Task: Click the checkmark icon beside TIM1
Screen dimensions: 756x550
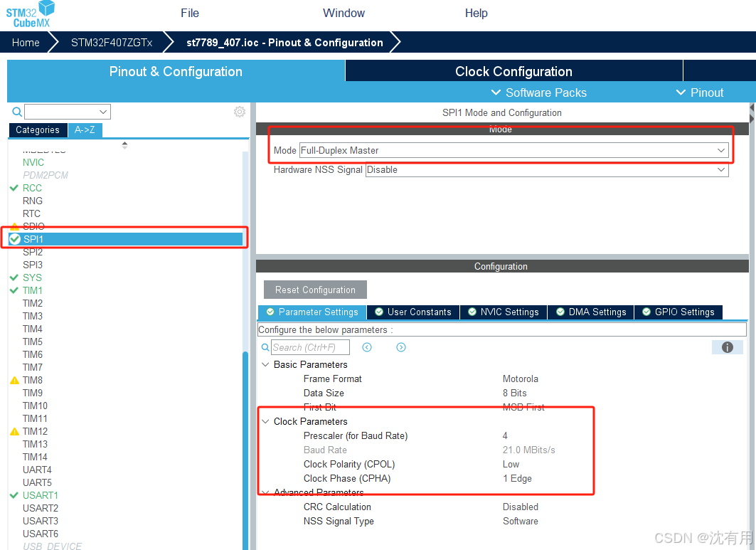Action: pyautogui.click(x=14, y=290)
